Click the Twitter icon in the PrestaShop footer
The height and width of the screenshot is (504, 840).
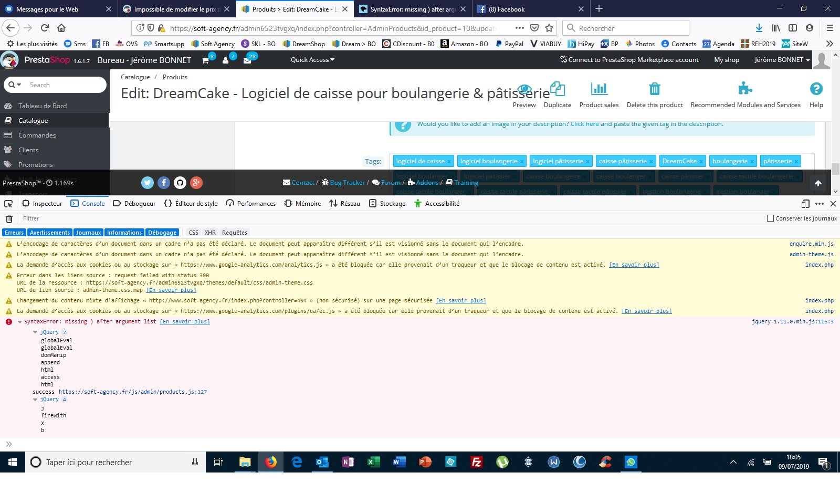coord(148,183)
